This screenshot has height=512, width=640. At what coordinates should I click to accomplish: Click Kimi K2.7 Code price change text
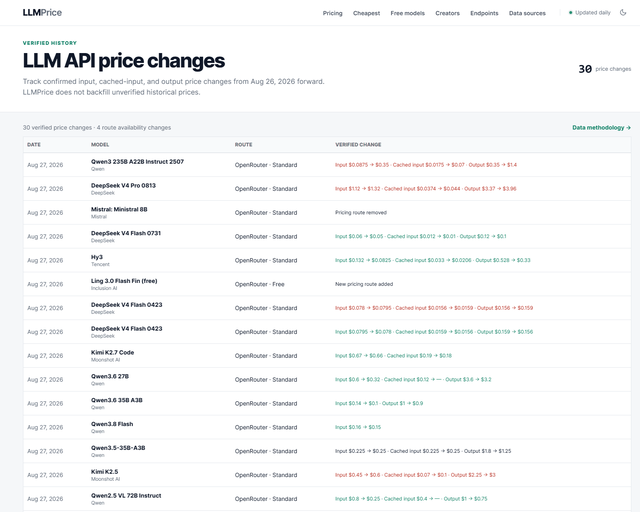tap(393, 356)
